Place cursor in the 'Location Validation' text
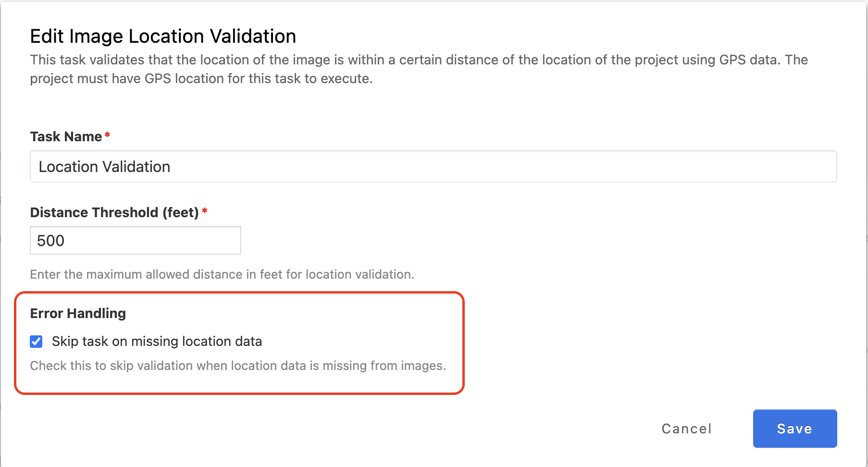 coord(104,167)
